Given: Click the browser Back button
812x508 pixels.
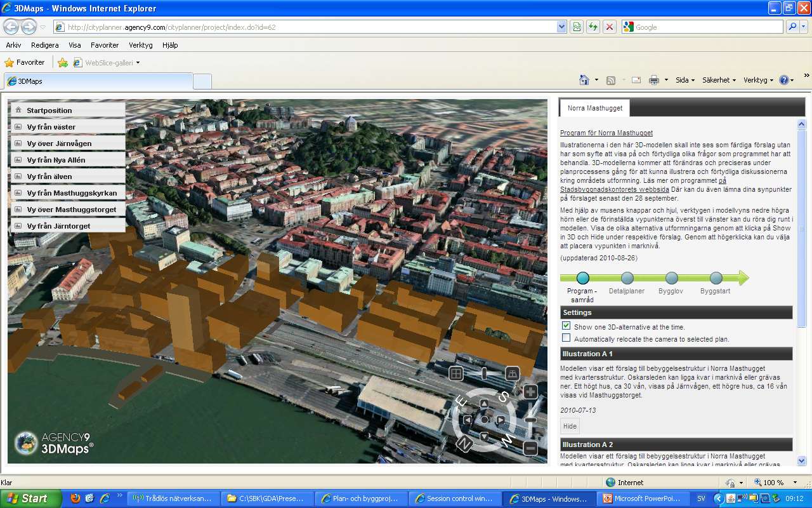Looking at the screenshot, I should click(x=11, y=27).
